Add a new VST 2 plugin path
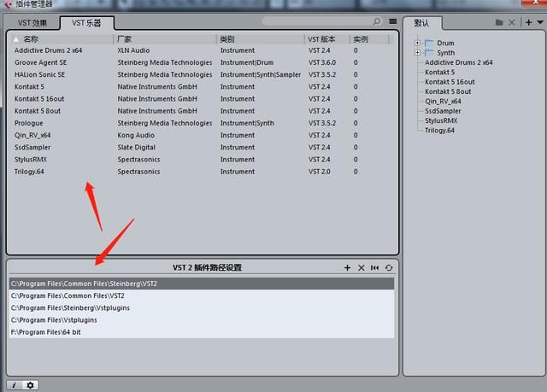The image size is (547, 392). pyautogui.click(x=347, y=267)
